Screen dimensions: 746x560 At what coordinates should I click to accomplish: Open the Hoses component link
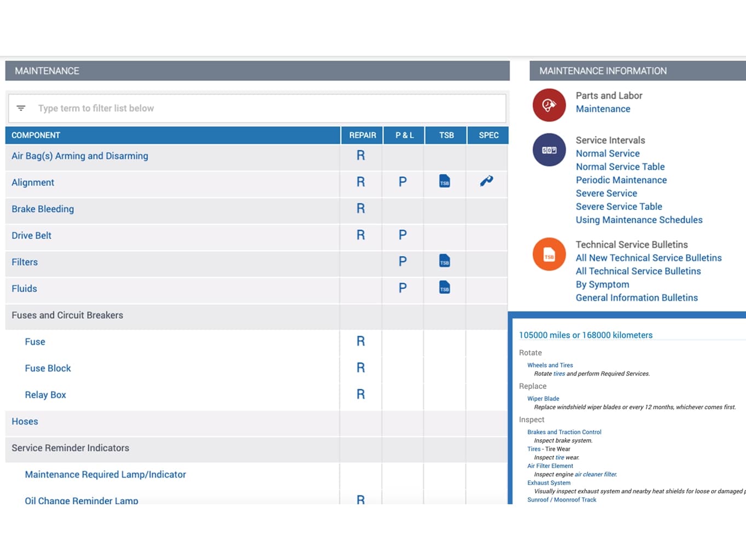point(25,422)
